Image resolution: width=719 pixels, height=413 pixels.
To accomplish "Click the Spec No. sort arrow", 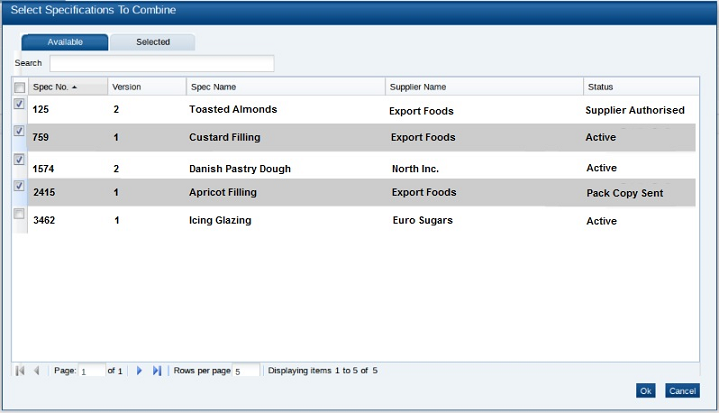I will [73, 87].
